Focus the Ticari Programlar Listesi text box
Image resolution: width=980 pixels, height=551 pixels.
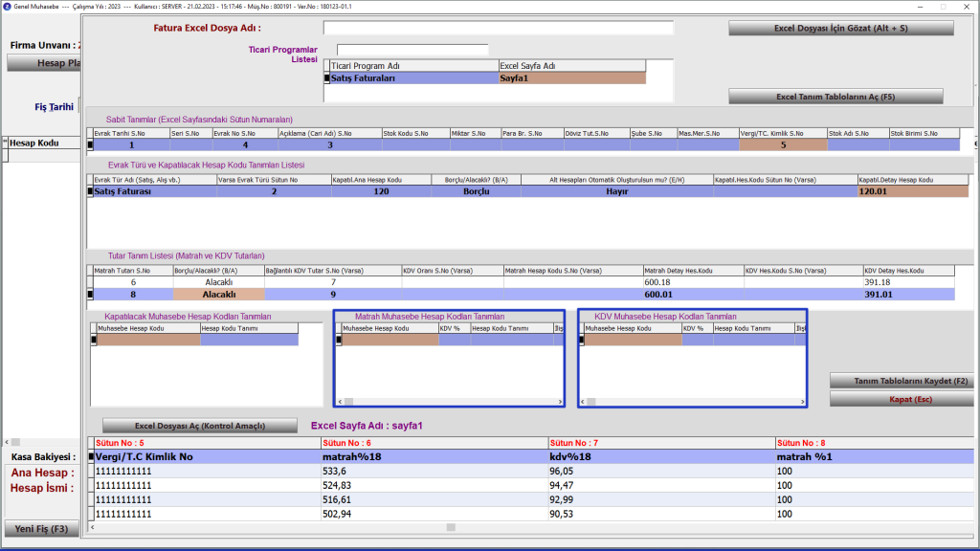click(x=412, y=50)
